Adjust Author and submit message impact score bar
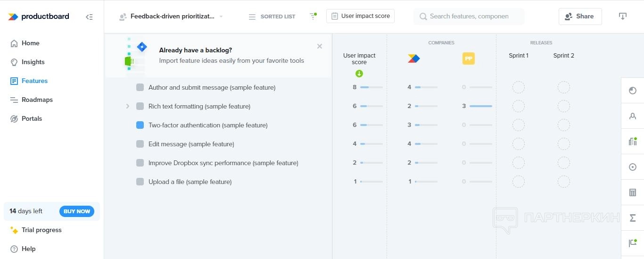The width and height of the screenshot is (644, 259). tap(371, 87)
